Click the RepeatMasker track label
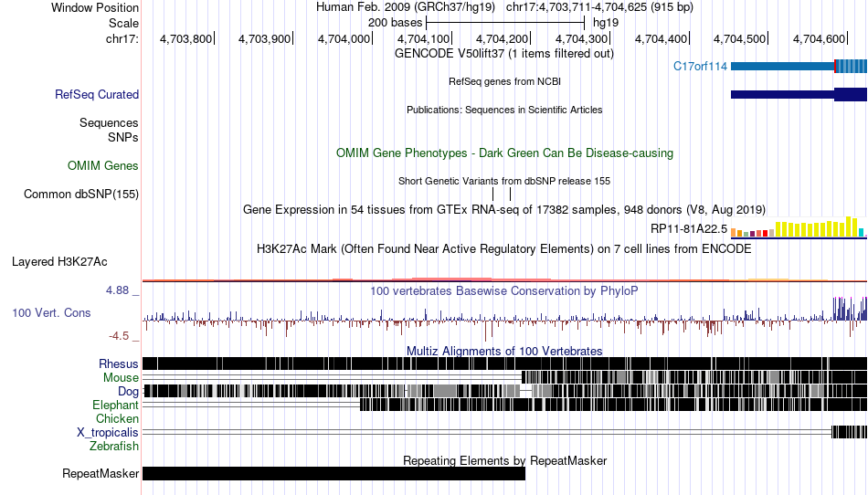The width and height of the screenshot is (868, 495). [x=101, y=474]
